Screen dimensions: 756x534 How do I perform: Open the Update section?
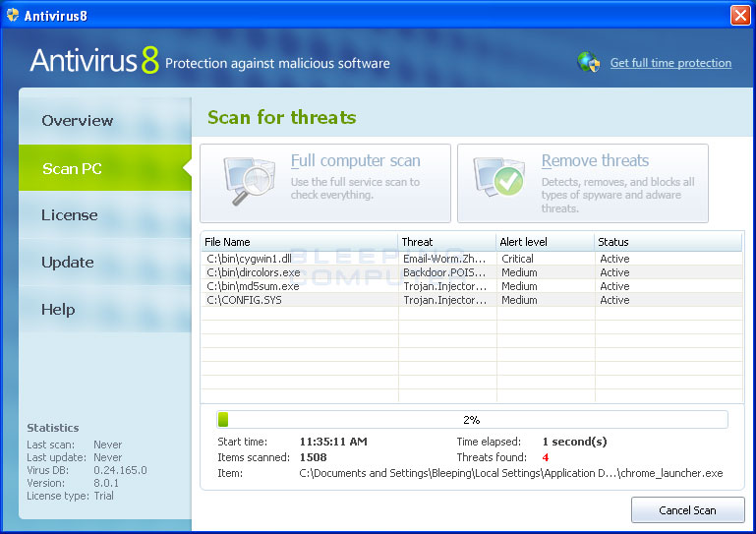105,262
